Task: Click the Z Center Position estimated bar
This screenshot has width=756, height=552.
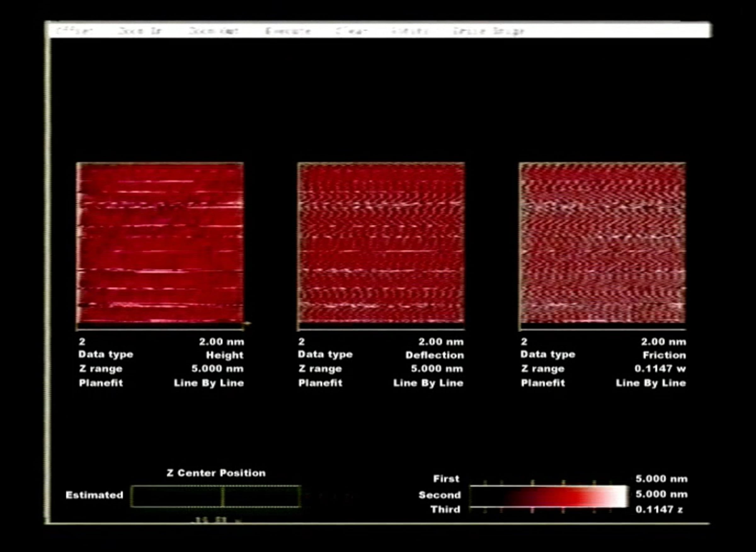Action: [x=216, y=496]
